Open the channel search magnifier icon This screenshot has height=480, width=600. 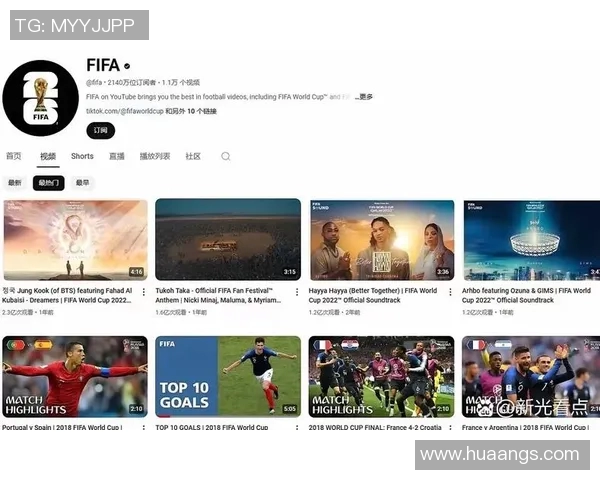click(226, 156)
